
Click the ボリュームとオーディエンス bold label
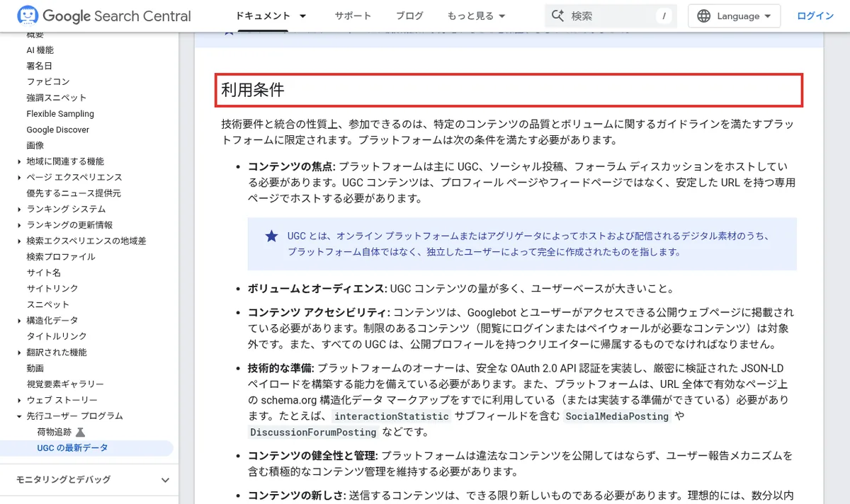(317, 289)
